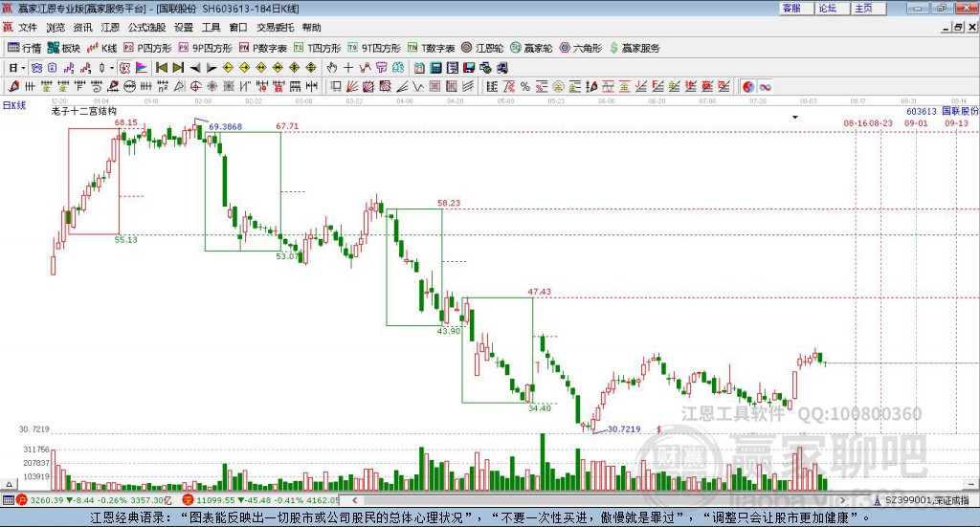The width and height of the screenshot is (980, 527).
Task: Open the 帮助 menu
Action: [x=311, y=28]
